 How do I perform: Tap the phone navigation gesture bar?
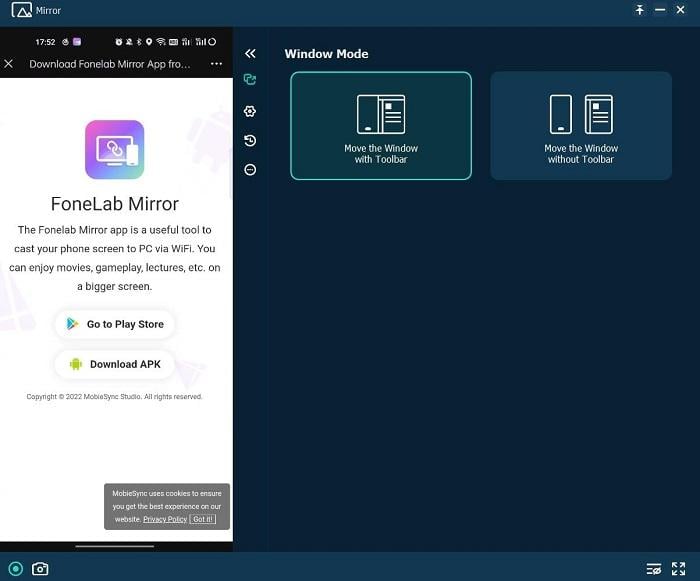coord(115,546)
